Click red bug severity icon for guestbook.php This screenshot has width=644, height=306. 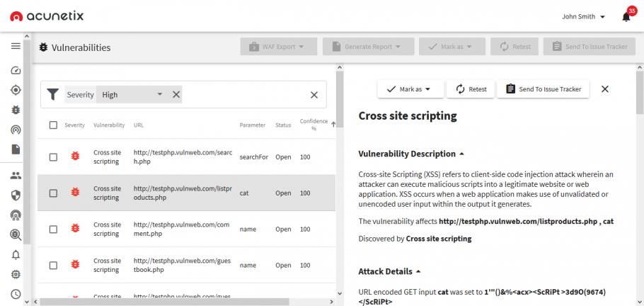75,264
